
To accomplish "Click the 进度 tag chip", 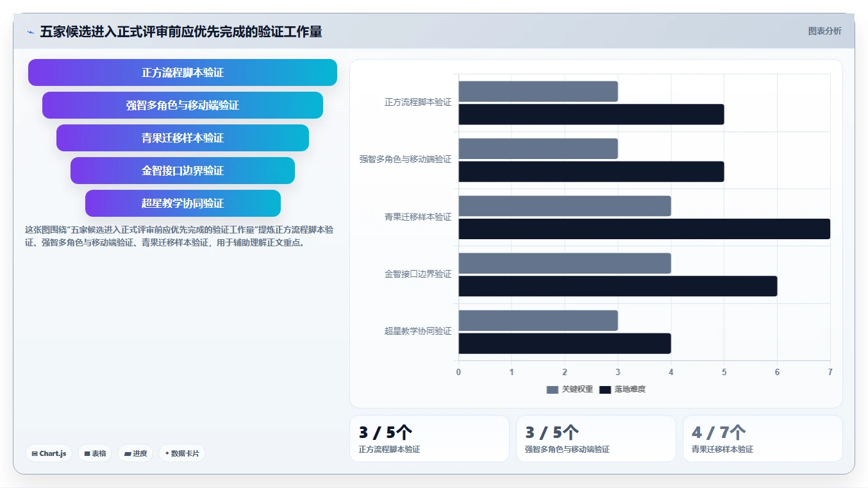I will (x=135, y=453).
